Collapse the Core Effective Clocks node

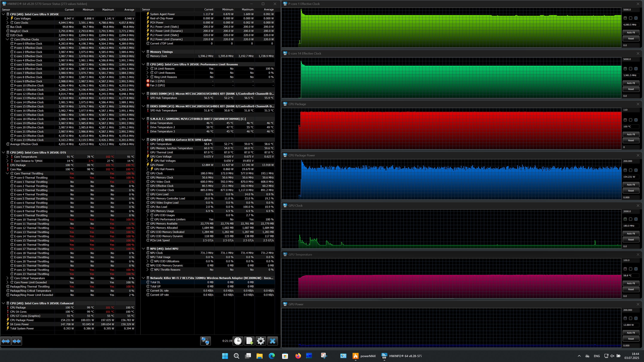(x=7, y=39)
